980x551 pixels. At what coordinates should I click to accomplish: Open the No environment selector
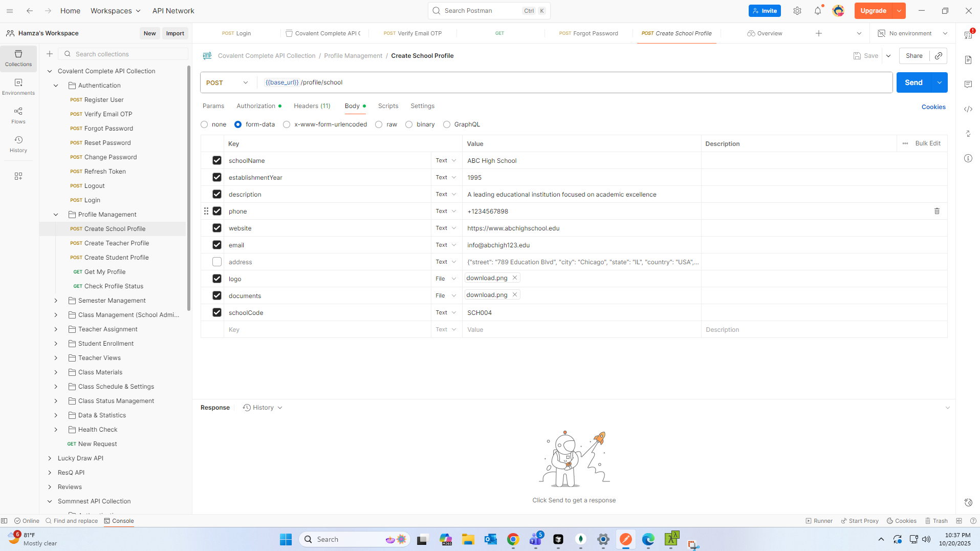[913, 33]
